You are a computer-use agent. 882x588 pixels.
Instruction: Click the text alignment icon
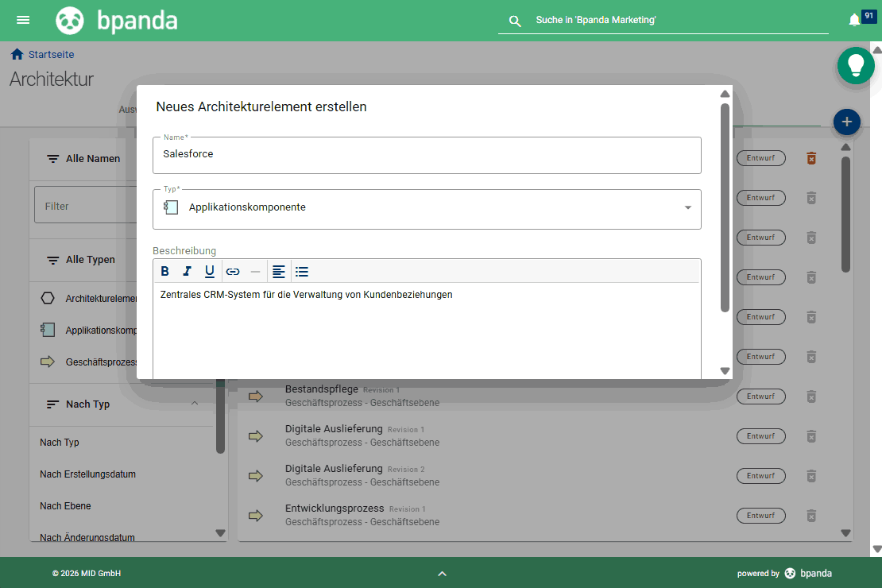pos(279,271)
